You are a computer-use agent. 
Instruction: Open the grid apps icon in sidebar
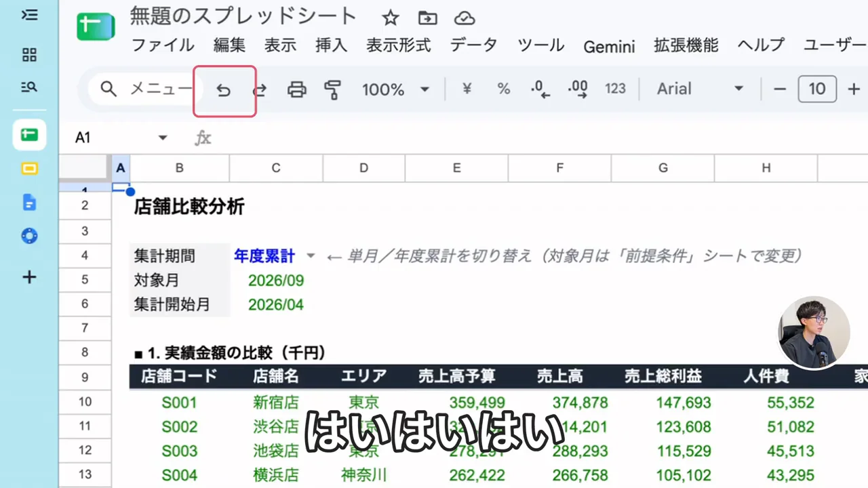coord(29,55)
